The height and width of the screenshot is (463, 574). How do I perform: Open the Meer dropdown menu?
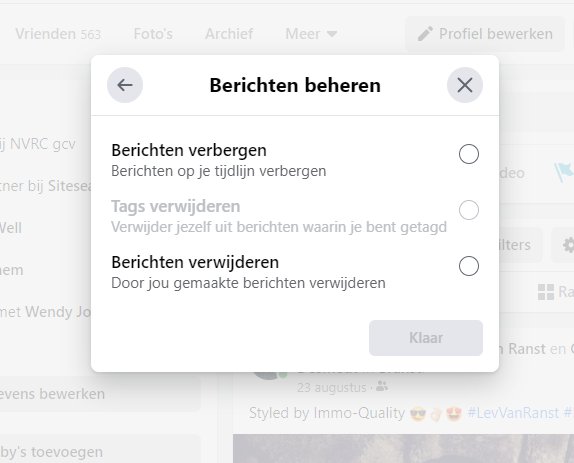click(311, 34)
